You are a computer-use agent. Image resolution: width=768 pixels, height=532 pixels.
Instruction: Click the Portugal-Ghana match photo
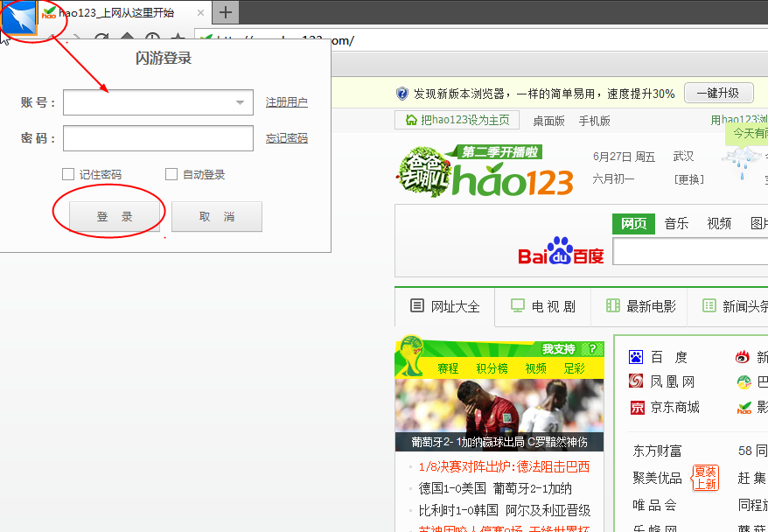499,415
